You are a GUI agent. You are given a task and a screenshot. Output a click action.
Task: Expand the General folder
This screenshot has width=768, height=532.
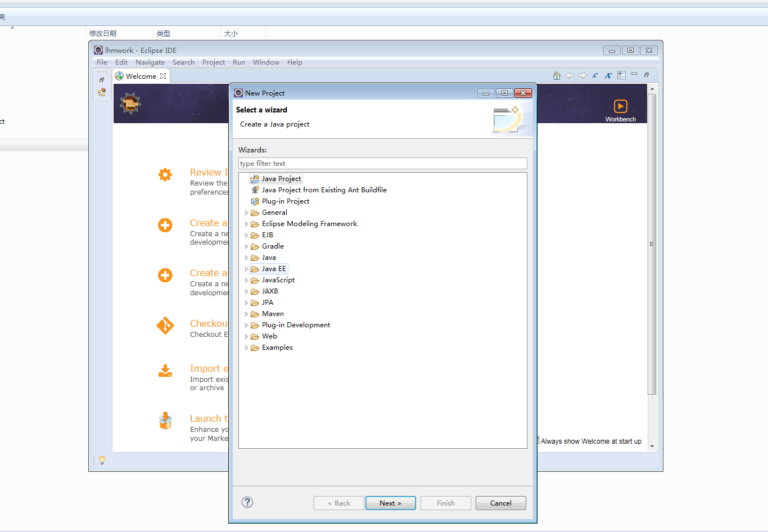pos(246,213)
